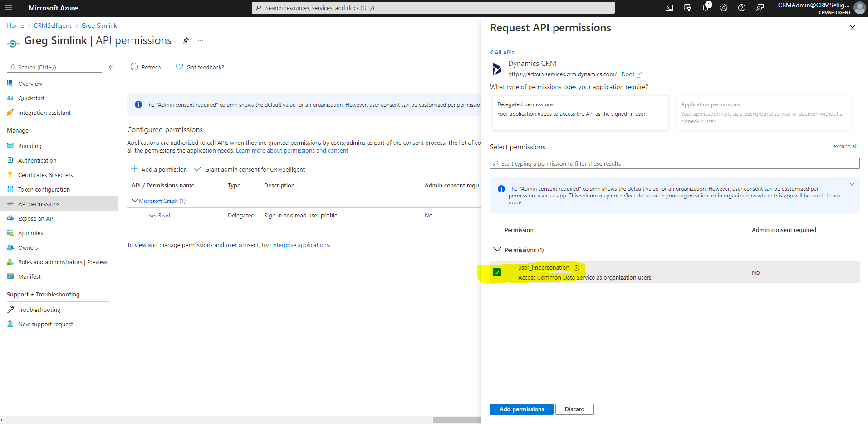Select the Delegated permissions card
The height and width of the screenshot is (424, 868).
579,113
